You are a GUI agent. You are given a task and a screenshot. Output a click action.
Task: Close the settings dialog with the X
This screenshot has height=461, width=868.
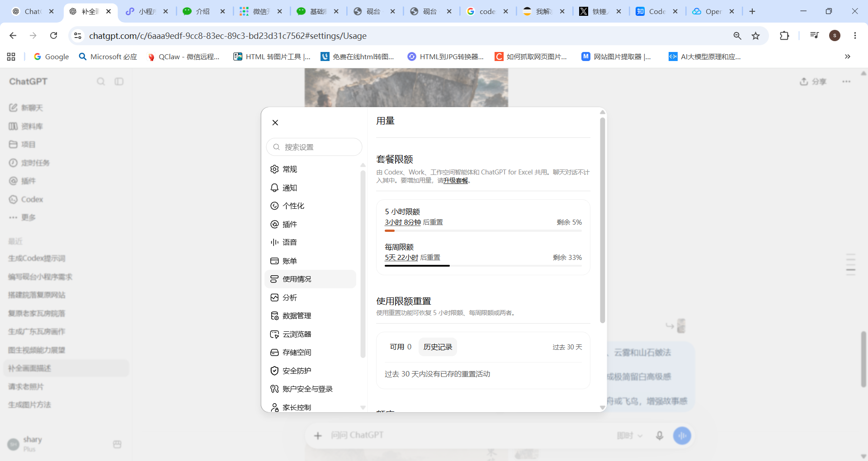coord(275,122)
